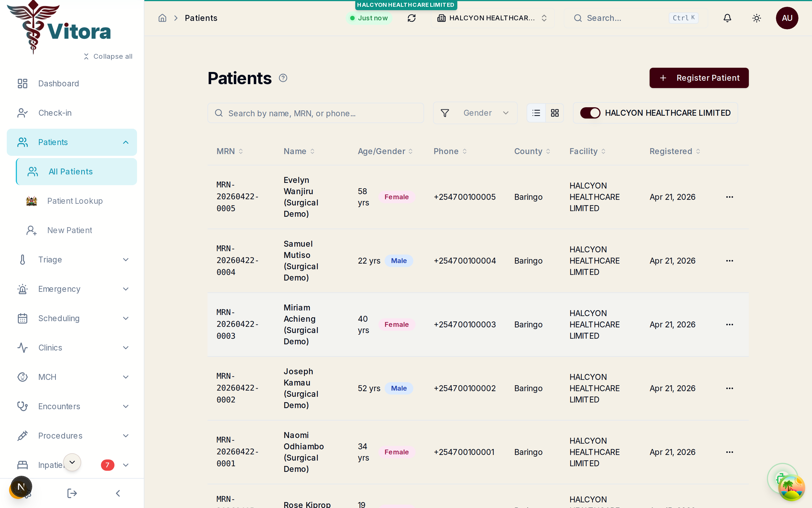Click the home breadcrumb icon
Image resolution: width=812 pixels, height=508 pixels.
(162, 18)
